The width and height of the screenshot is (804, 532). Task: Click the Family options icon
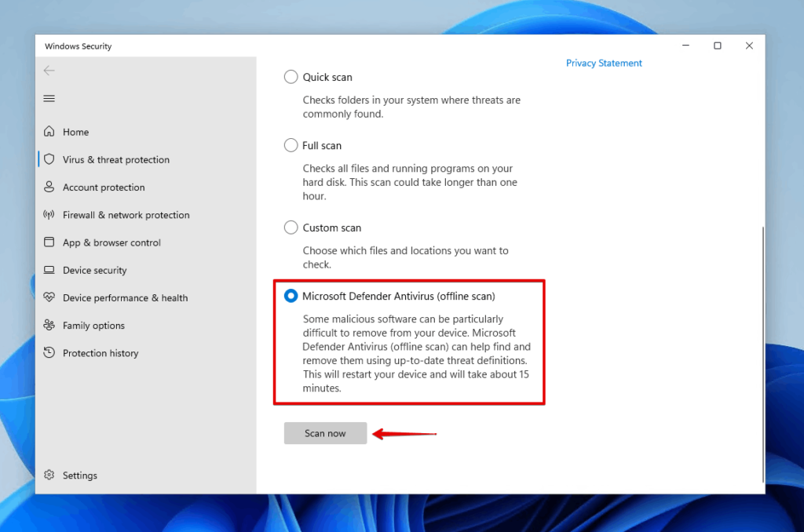[x=49, y=326]
